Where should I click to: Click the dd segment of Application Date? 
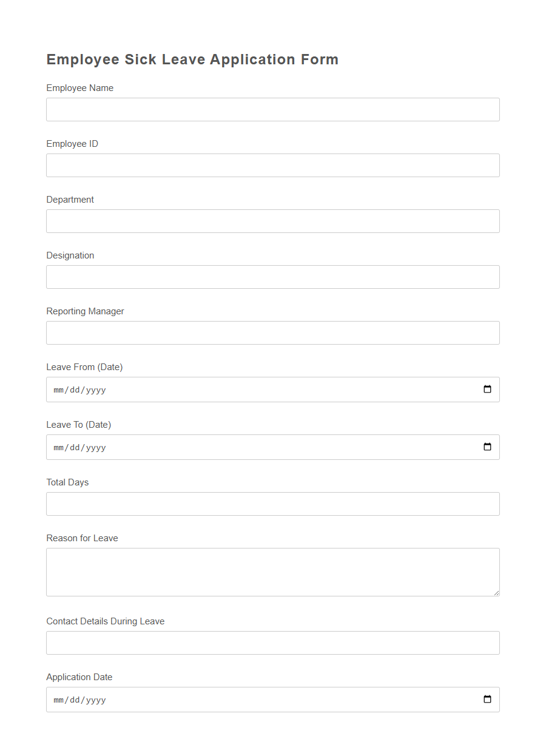click(x=73, y=700)
